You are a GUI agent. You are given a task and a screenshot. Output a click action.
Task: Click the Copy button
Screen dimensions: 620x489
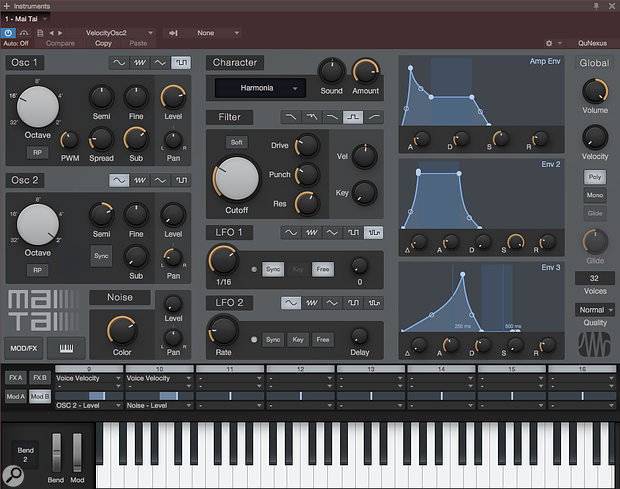103,43
